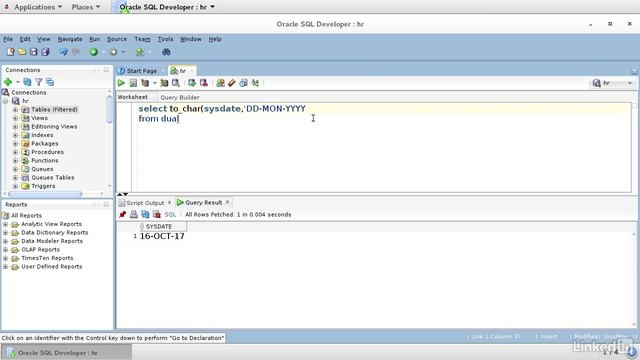Switch to the Start Page tab

[x=142, y=71]
